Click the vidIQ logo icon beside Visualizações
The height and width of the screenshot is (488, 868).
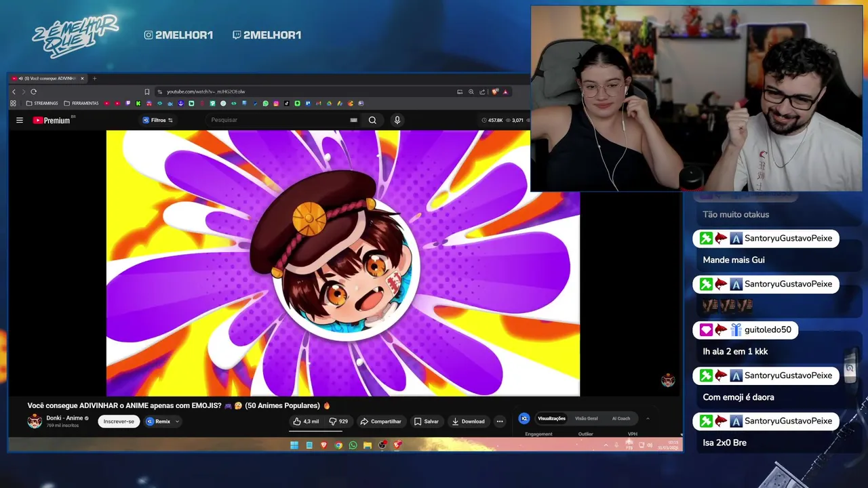click(x=524, y=419)
